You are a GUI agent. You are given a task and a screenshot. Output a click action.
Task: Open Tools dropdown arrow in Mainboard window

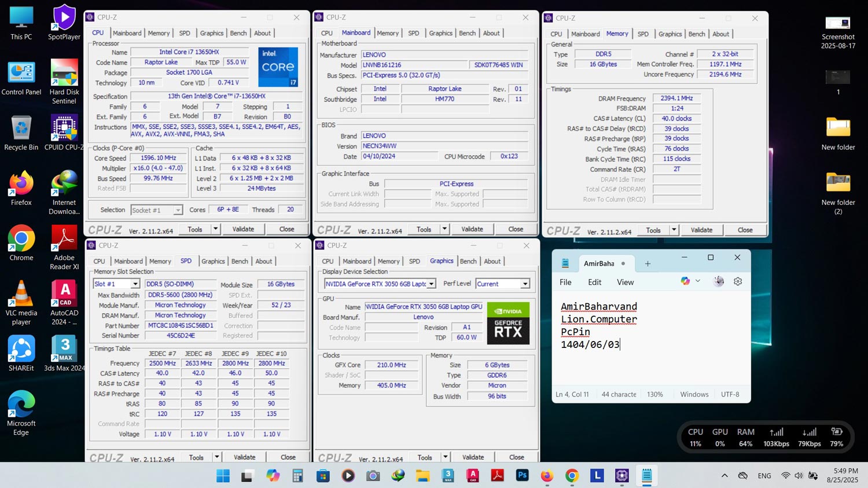click(x=444, y=229)
